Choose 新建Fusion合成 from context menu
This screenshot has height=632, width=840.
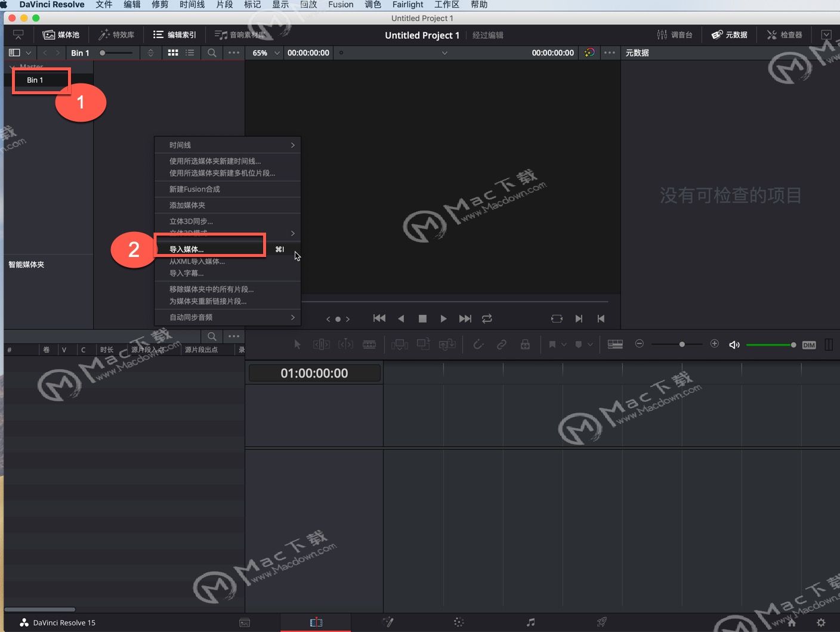(227, 189)
